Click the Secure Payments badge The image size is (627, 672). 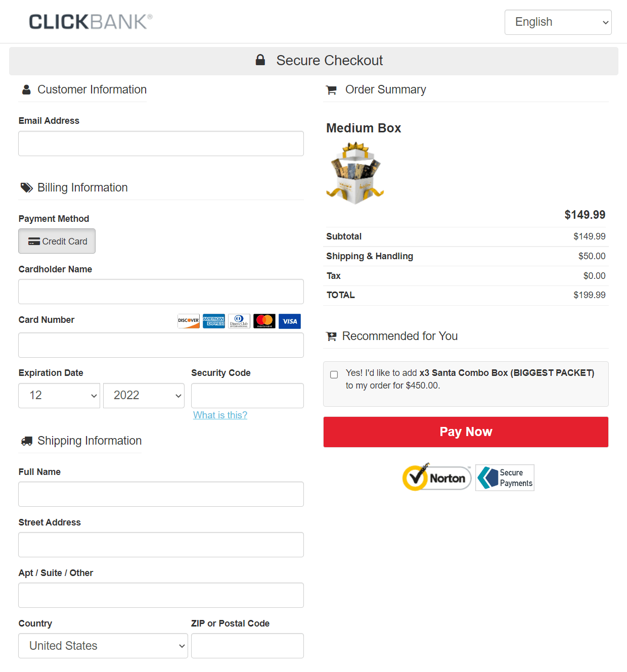coord(505,478)
